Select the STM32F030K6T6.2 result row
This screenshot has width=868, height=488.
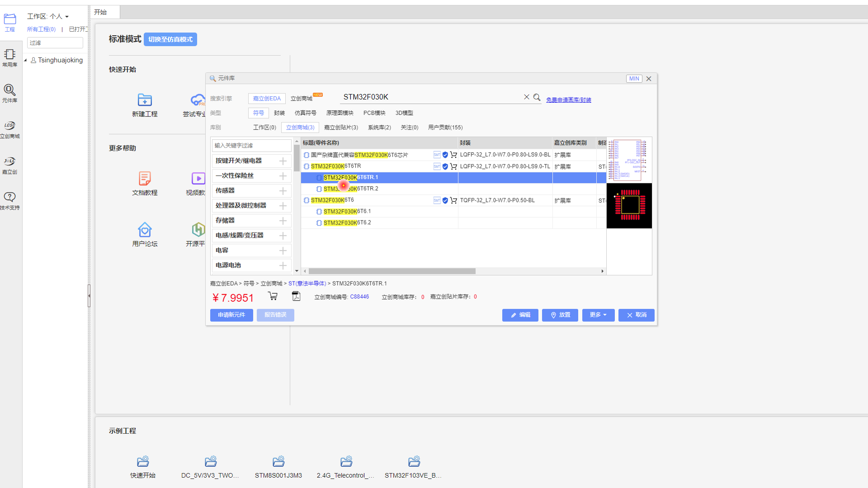[453, 223]
